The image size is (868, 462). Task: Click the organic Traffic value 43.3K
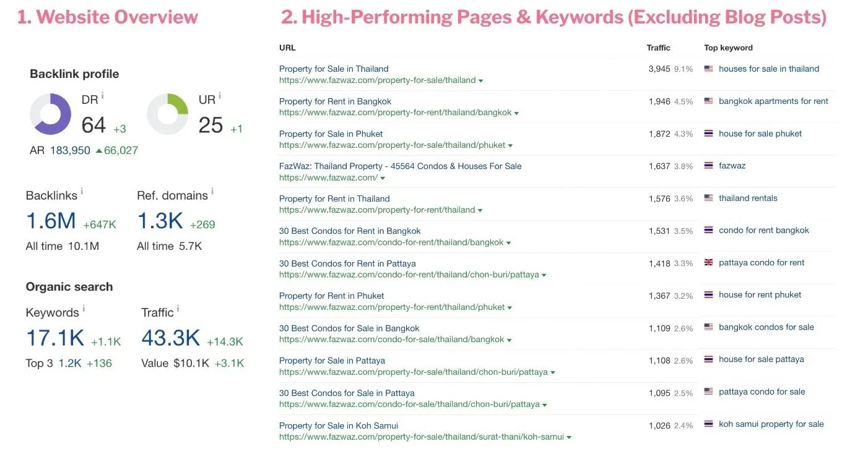coord(171,338)
